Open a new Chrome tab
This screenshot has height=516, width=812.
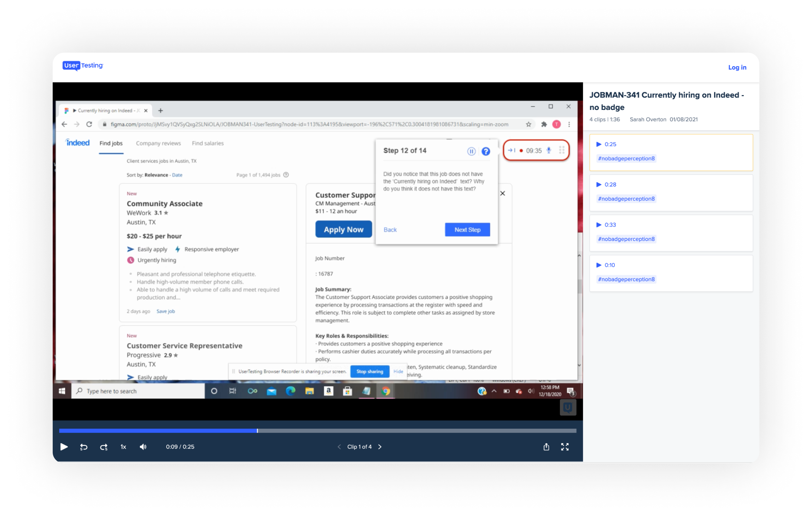tap(160, 111)
